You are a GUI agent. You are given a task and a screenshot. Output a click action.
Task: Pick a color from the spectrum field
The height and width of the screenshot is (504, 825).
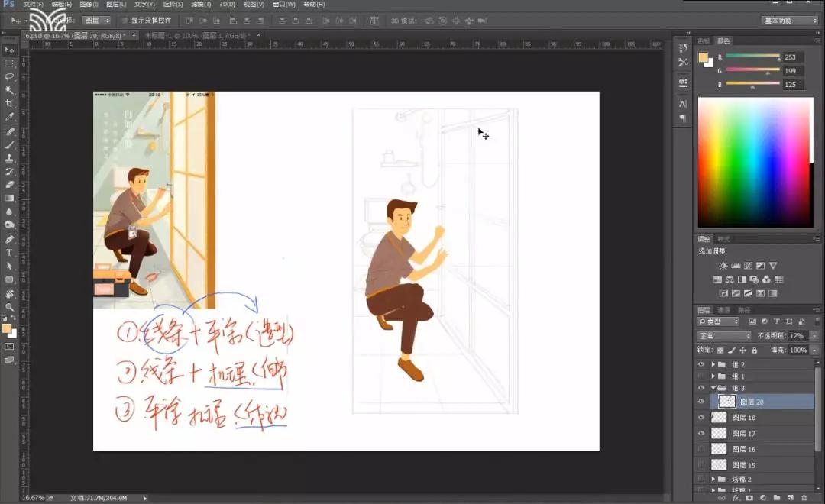[x=755, y=162]
